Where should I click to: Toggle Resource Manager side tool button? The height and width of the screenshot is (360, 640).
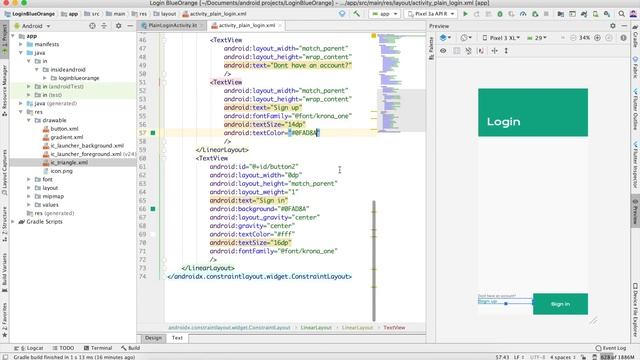pyautogui.click(x=4, y=91)
